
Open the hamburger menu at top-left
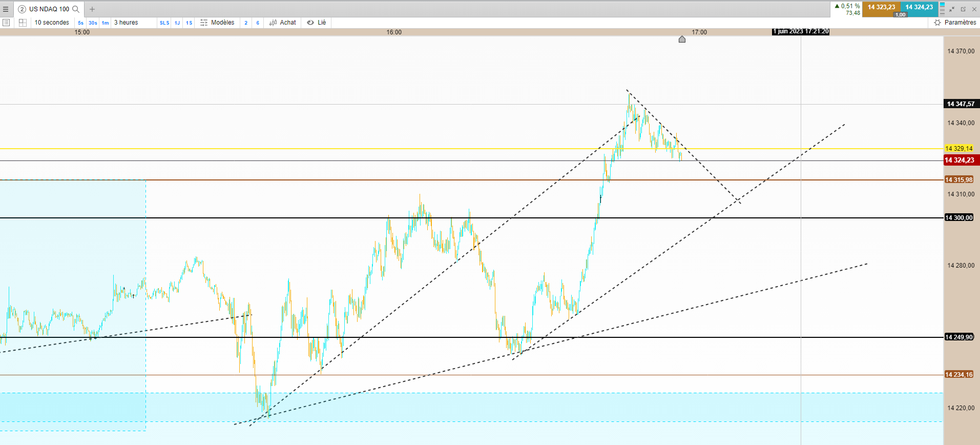coord(6,9)
